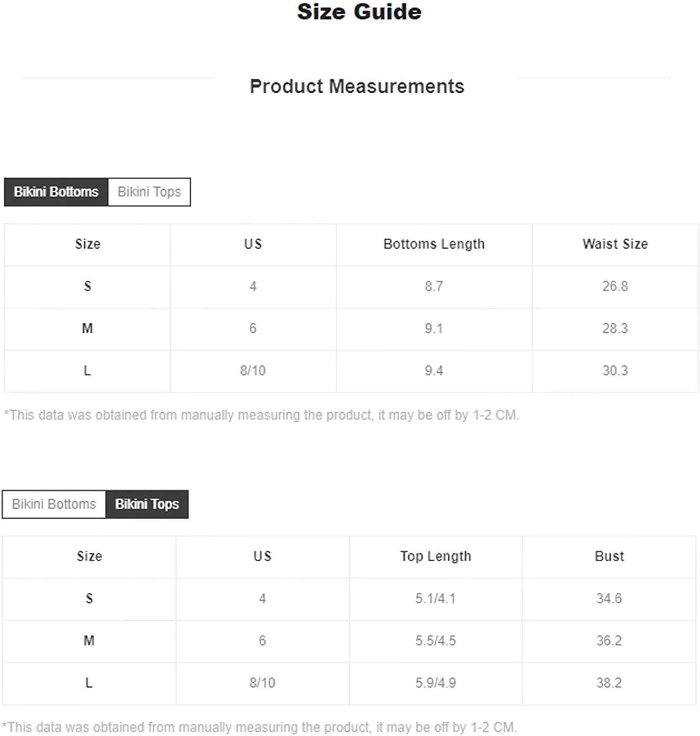Select the active Bikini Bottoms tab

pyautogui.click(x=56, y=192)
